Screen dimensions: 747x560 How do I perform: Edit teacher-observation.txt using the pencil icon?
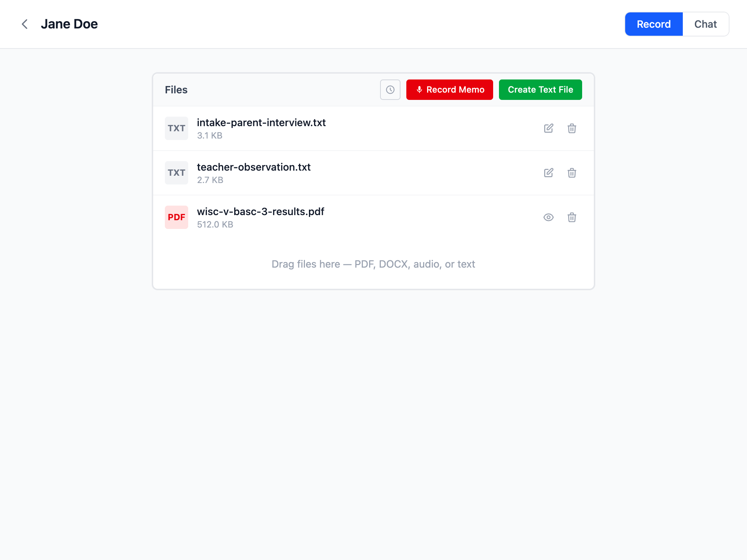(x=549, y=173)
